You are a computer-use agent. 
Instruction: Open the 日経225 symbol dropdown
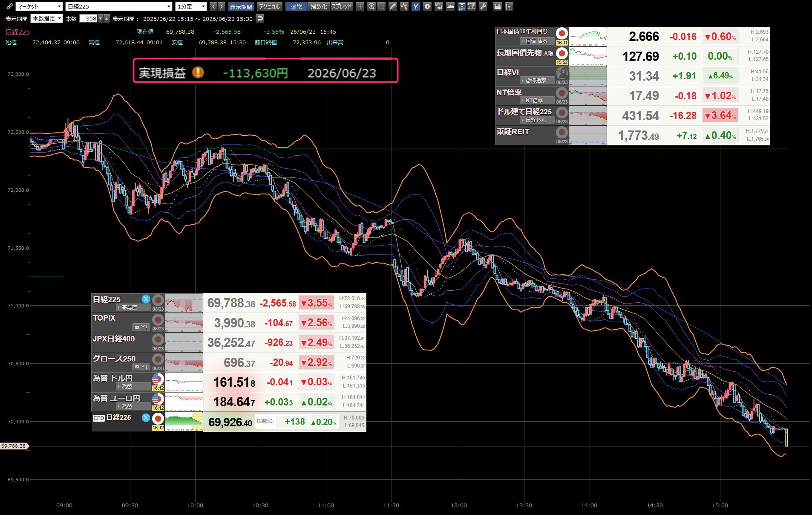pyautogui.click(x=119, y=6)
